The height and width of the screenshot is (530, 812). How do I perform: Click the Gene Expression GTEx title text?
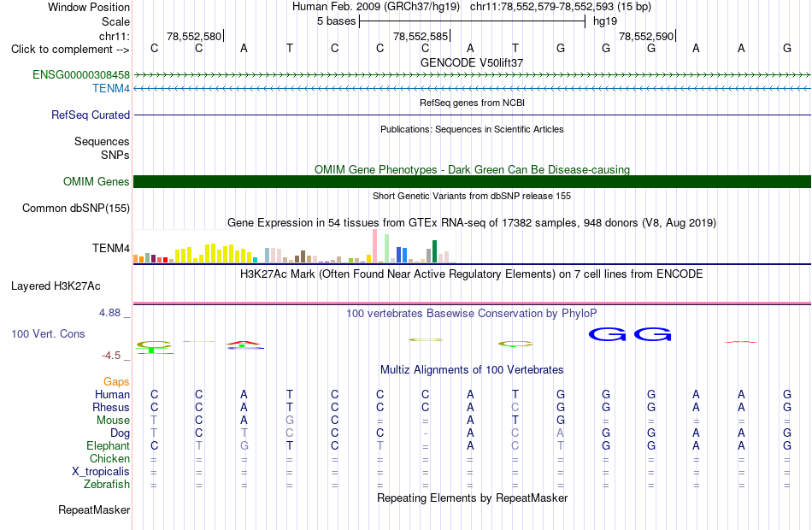(472, 223)
